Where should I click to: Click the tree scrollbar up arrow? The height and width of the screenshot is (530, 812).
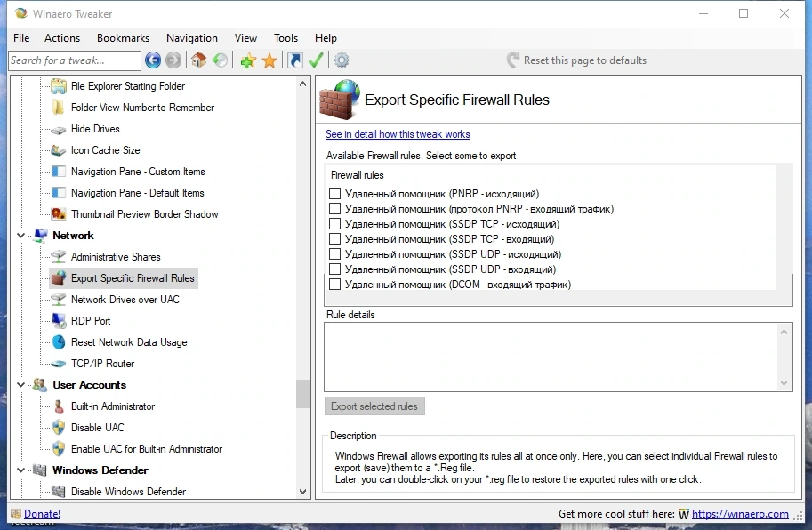point(303,84)
